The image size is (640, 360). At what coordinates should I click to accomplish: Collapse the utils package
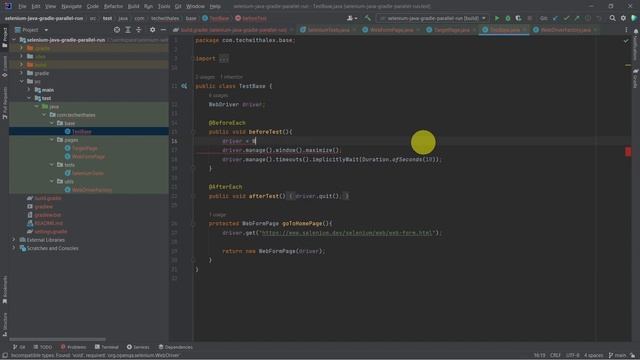tap(51, 181)
